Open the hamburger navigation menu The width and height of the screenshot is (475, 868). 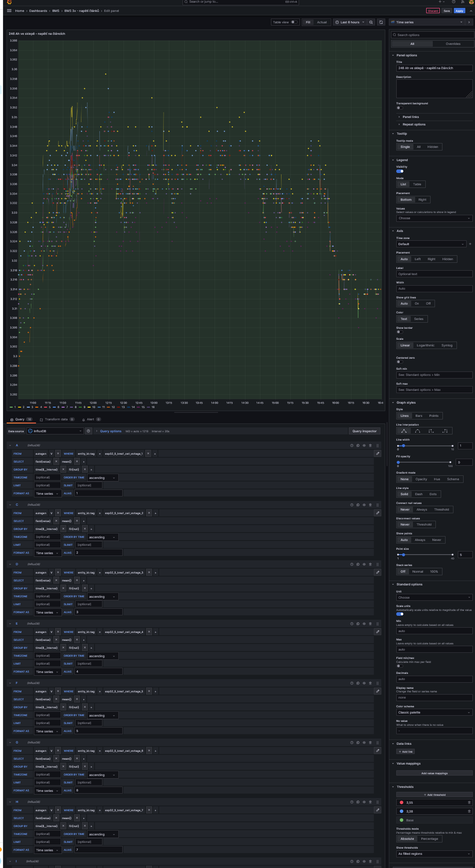[9, 11]
